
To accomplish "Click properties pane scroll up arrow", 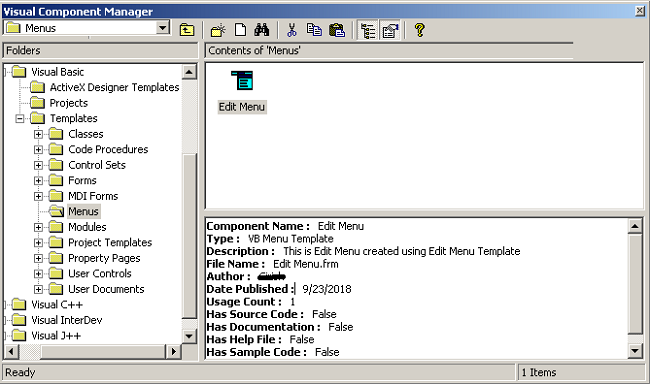I will [x=635, y=226].
